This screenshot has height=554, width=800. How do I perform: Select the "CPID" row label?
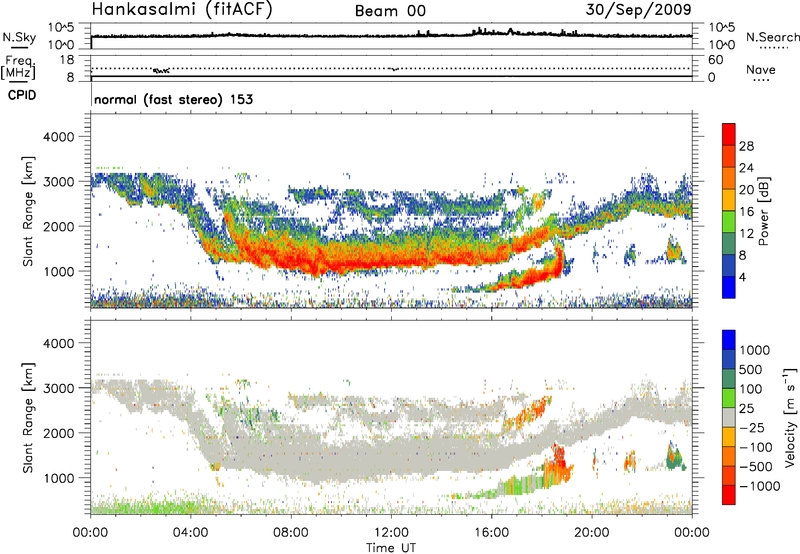point(22,95)
